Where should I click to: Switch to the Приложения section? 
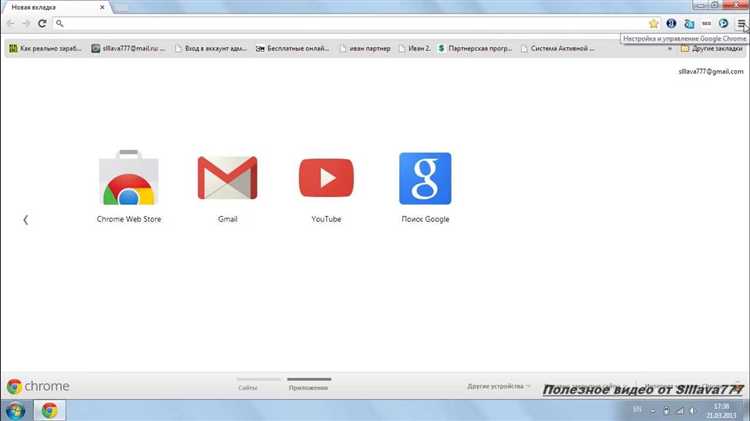[309, 388]
